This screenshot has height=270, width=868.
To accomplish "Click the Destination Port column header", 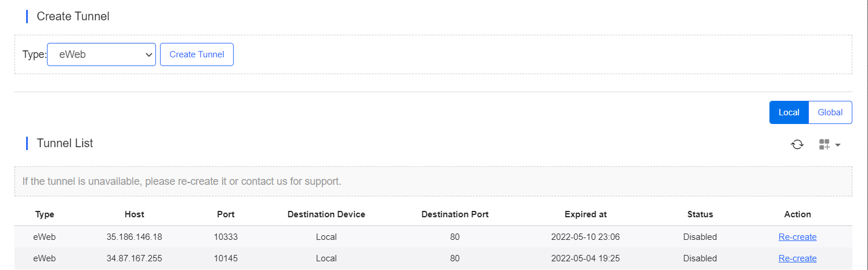I will (455, 214).
